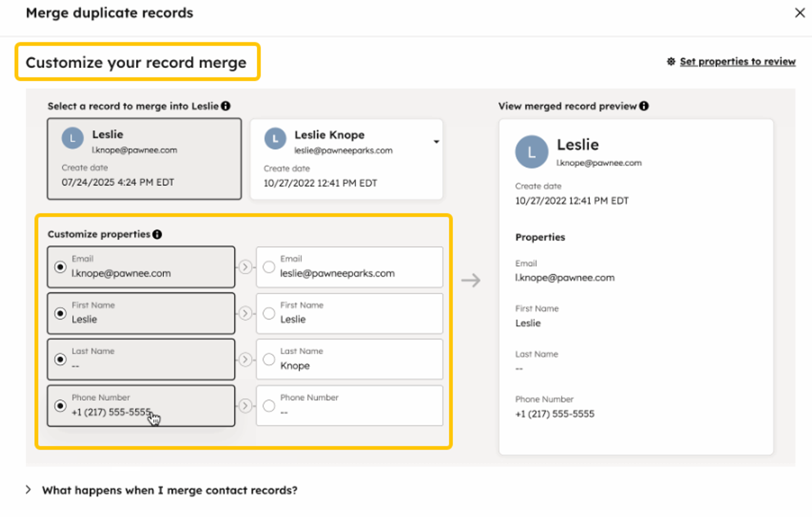Image resolution: width=812 pixels, height=517 pixels.
Task: Select Phone Number +1 (217) 555-5555 radio
Action: [x=60, y=406]
